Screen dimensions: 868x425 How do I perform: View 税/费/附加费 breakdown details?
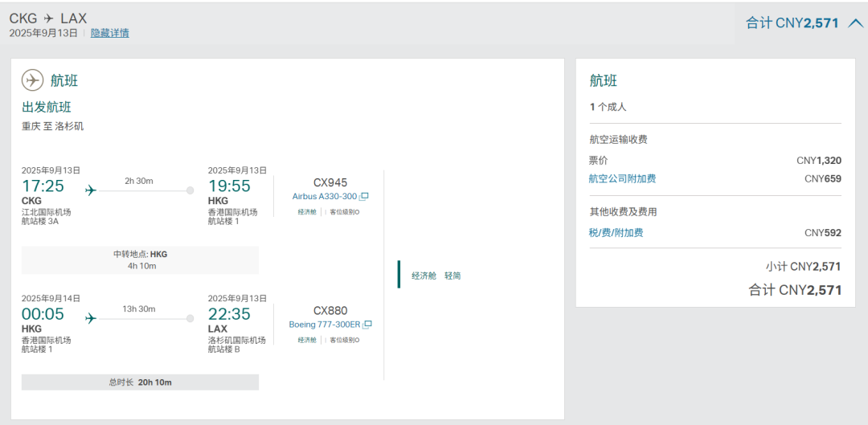tap(616, 233)
